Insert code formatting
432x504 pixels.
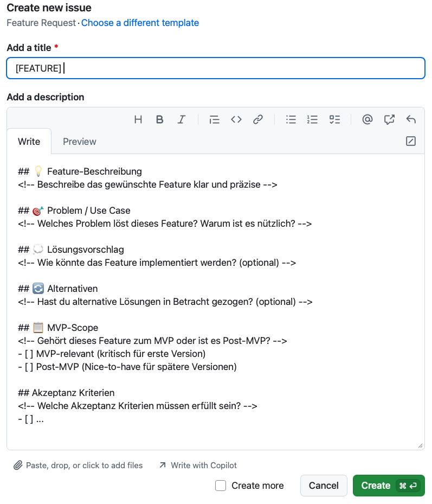click(x=236, y=119)
